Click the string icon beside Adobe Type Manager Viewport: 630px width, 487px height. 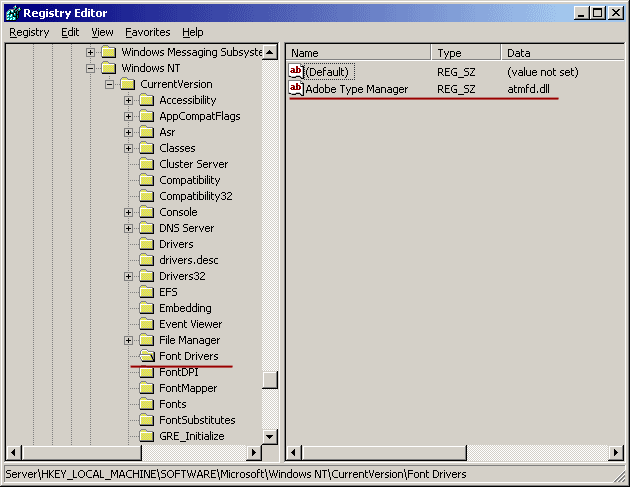pos(296,89)
